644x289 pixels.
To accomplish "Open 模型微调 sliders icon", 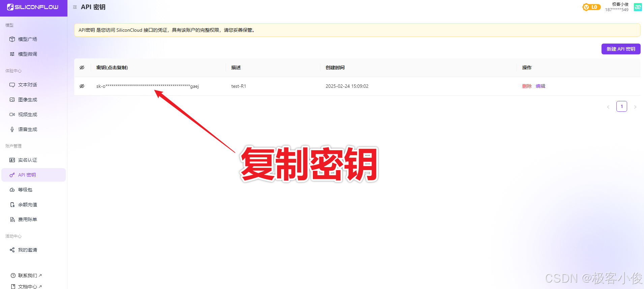I will pos(12,54).
